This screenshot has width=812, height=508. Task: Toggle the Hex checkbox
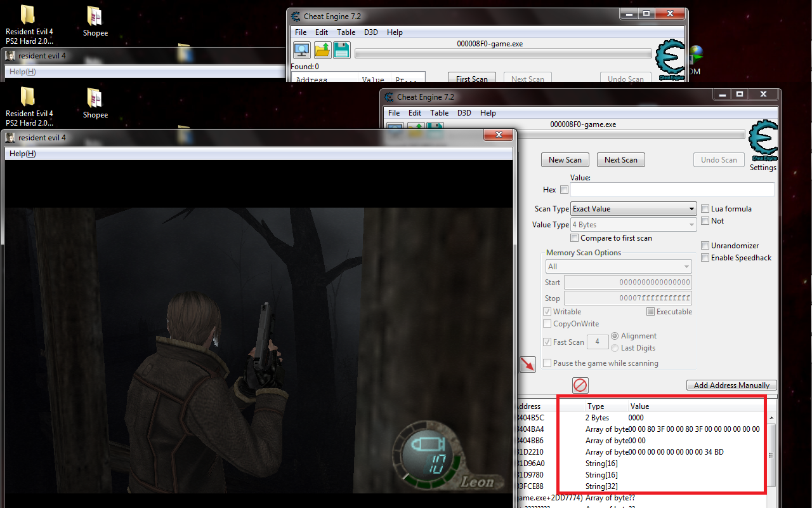point(564,190)
